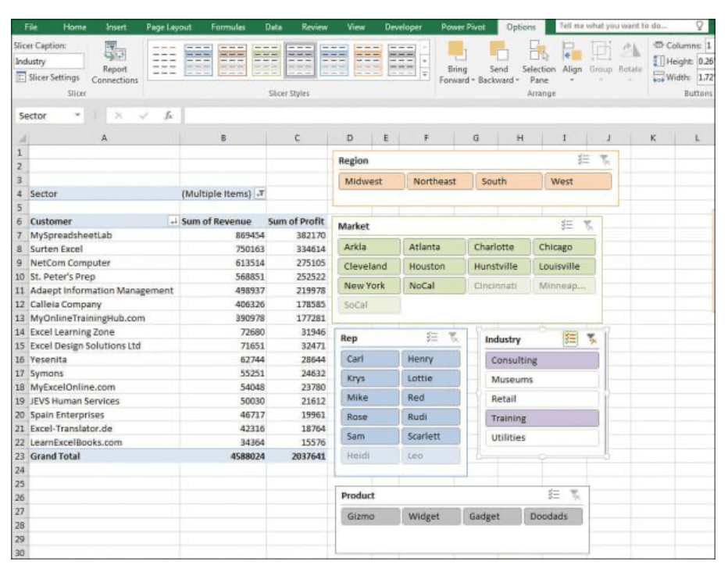Open Report Connections dialog

pyautogui.click(x=115, y=63)
